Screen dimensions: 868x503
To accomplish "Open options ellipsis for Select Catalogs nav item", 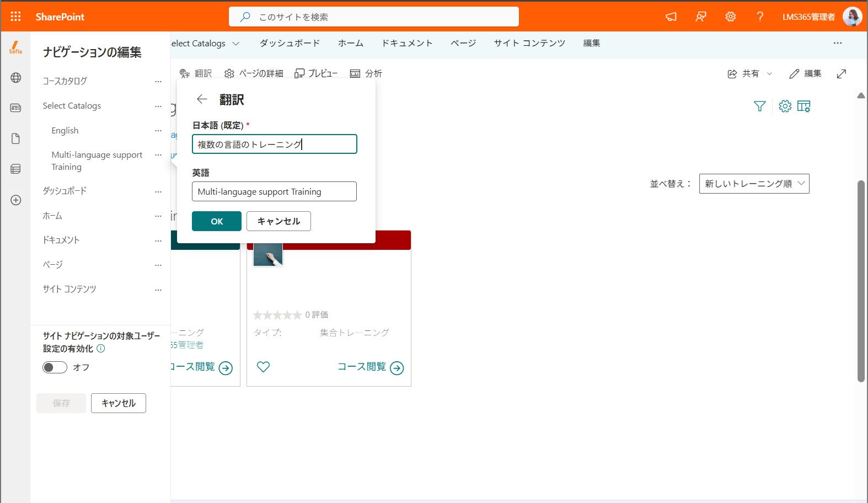I will pyautogui.click(x=158, y=106).
